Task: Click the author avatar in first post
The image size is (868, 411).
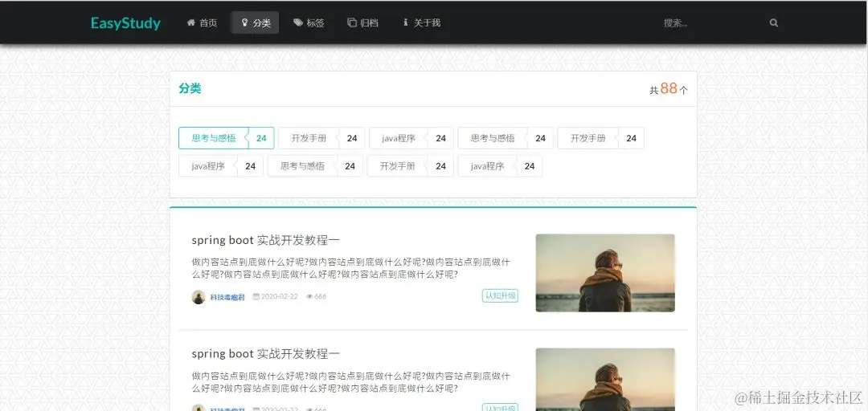Action: click(199, 297)
